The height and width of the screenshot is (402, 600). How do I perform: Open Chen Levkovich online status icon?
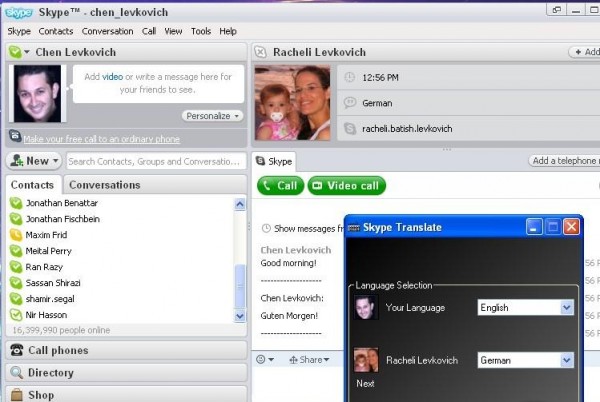tap(15, 52)
